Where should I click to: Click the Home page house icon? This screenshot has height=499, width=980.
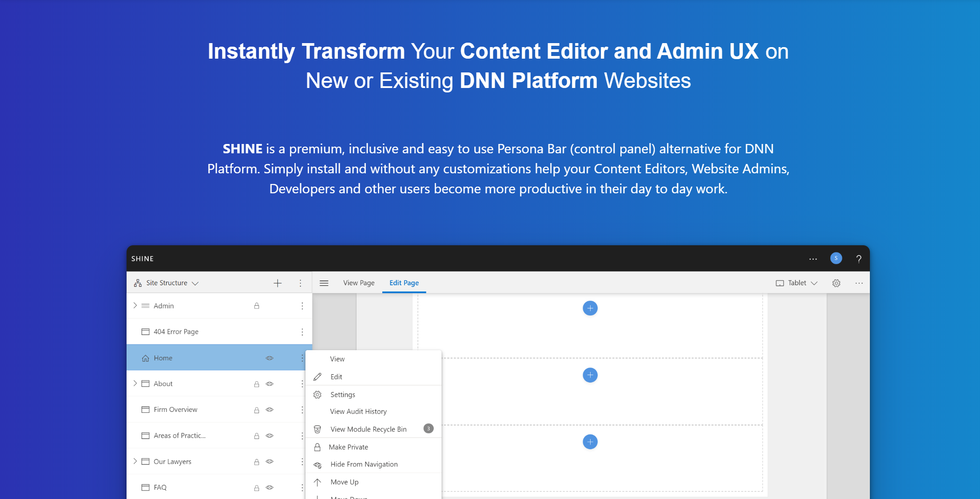point(145,358)
